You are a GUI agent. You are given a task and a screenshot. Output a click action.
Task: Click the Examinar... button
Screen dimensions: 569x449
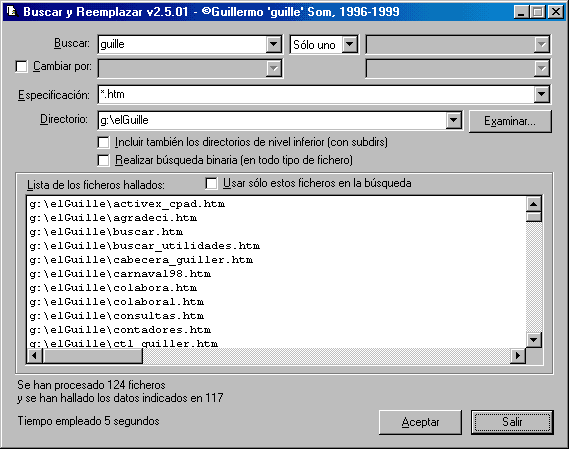coord(510,121)
